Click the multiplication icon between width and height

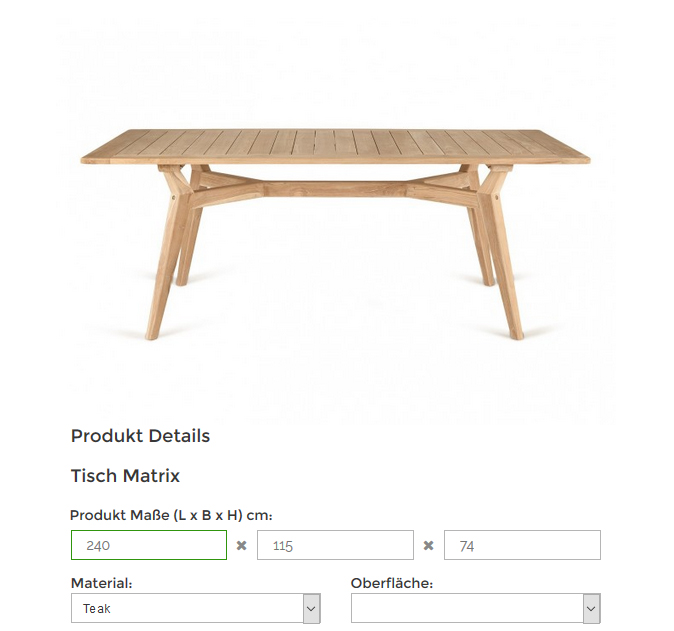pos(429,545)
